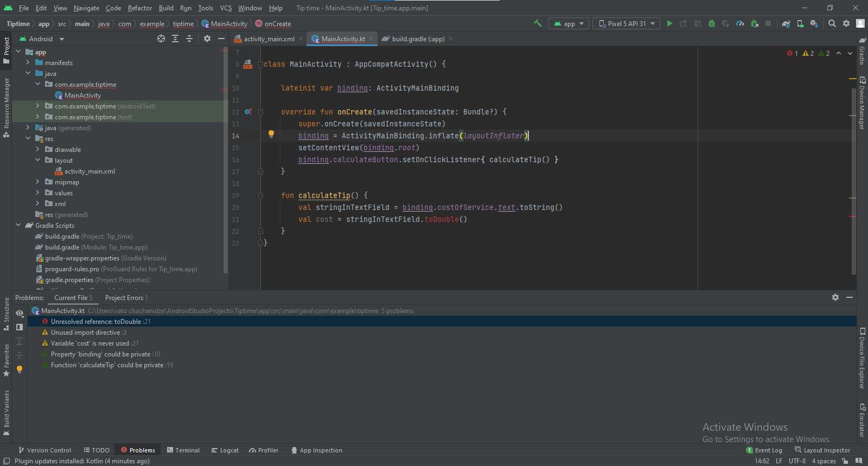The image size is (868, 466).
Task: Click Collapse All icon in Project panel
Action: coord(189,39)
